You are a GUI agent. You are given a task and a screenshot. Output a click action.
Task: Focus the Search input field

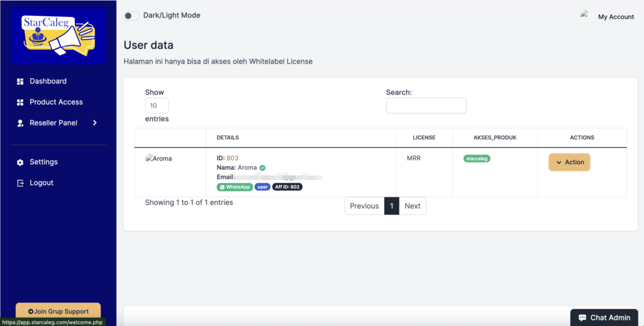(426, 106)
